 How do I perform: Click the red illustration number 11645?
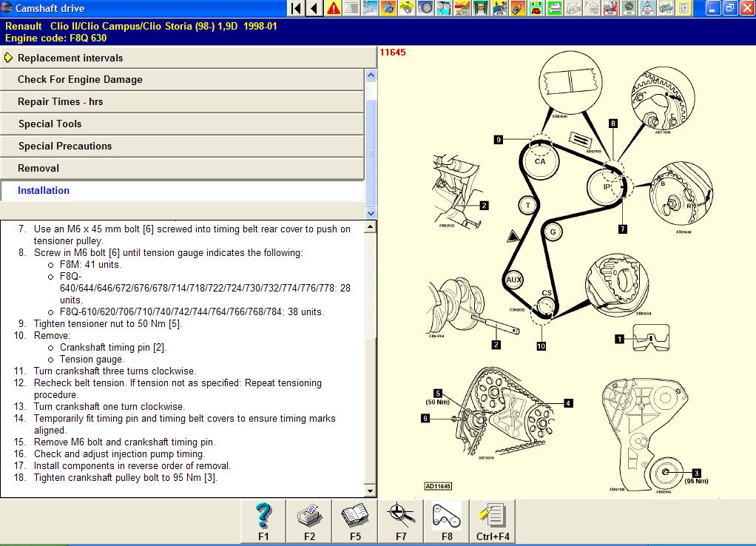393,52
